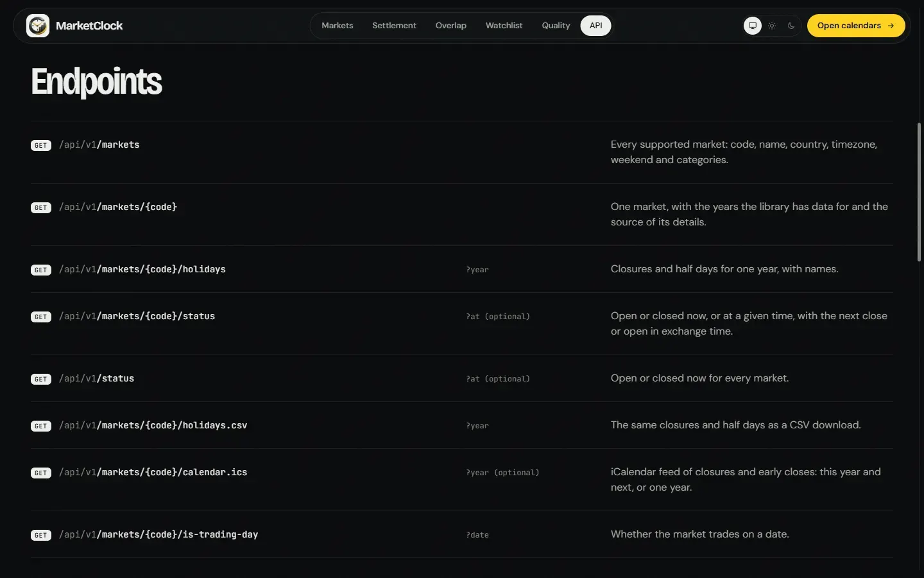This screenshot has height=578, width=924.
Task: Click the MarketClock logo icon
Action: [x=38, y=26]
